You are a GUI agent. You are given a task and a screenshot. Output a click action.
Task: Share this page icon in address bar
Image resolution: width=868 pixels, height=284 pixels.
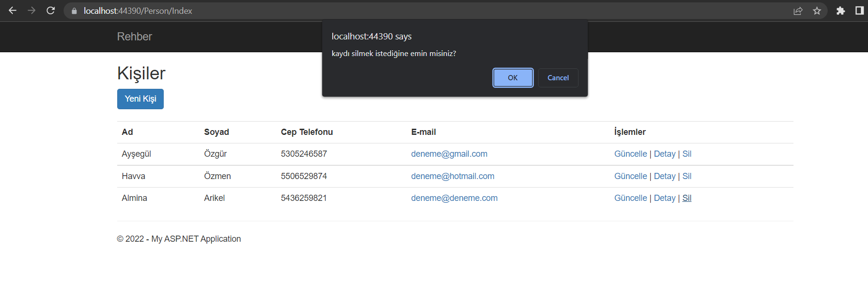pos(798,11)
